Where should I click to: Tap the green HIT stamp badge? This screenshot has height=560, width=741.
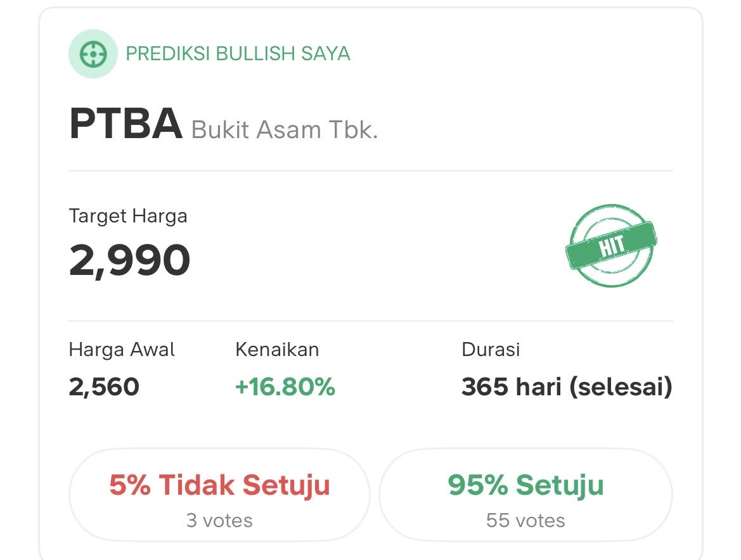[611, 246]
